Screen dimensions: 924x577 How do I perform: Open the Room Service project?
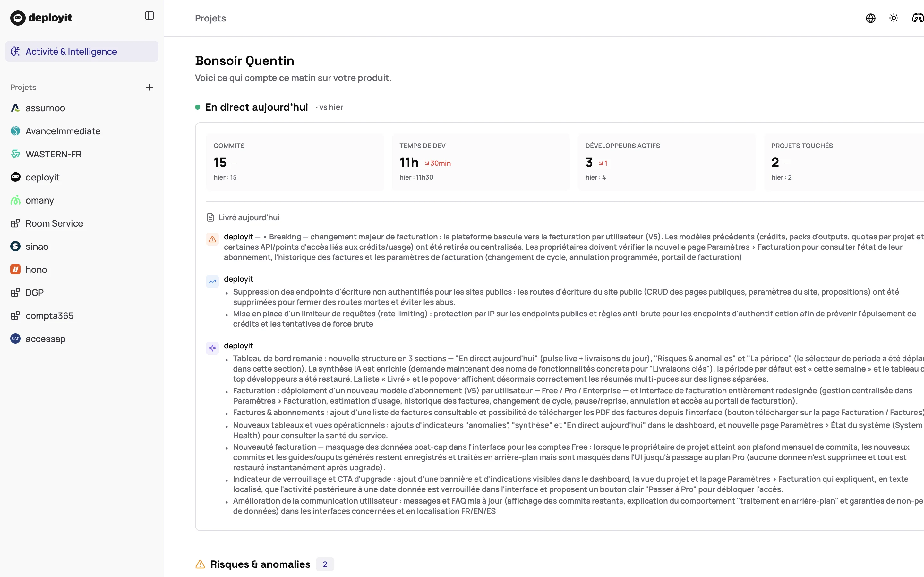click(54, 223)
